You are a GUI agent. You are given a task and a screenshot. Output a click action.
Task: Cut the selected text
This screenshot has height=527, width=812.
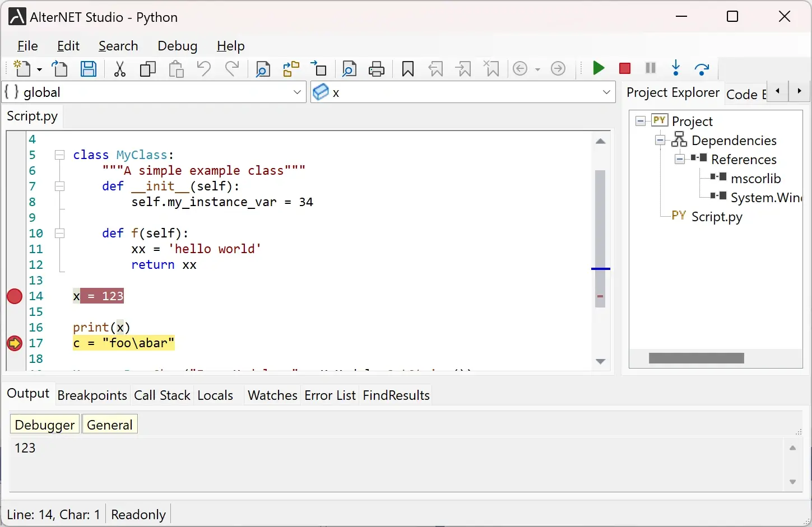pos(119,68)
